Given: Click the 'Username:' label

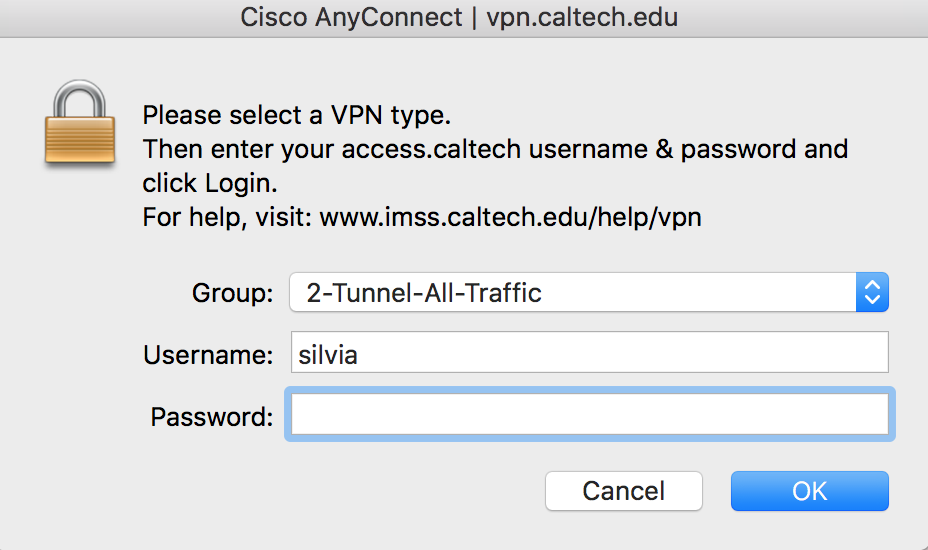Looking at the screenshot, I should pos(208,355).
